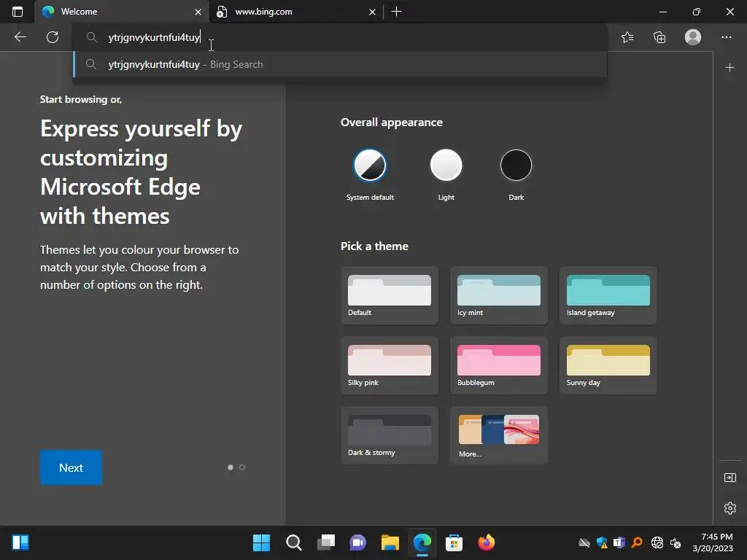Open Chat (Teams) taskbar icon
Screen dimensions: 747x560
tap(357, 542)
